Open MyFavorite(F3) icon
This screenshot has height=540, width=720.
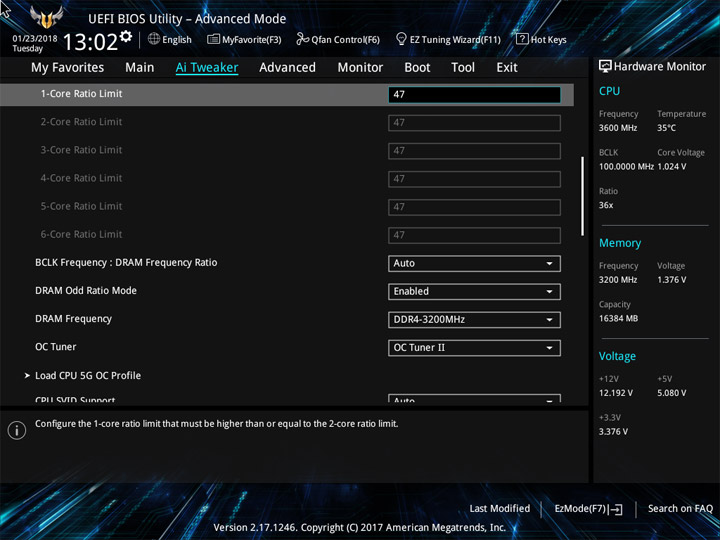click(213, 39)
